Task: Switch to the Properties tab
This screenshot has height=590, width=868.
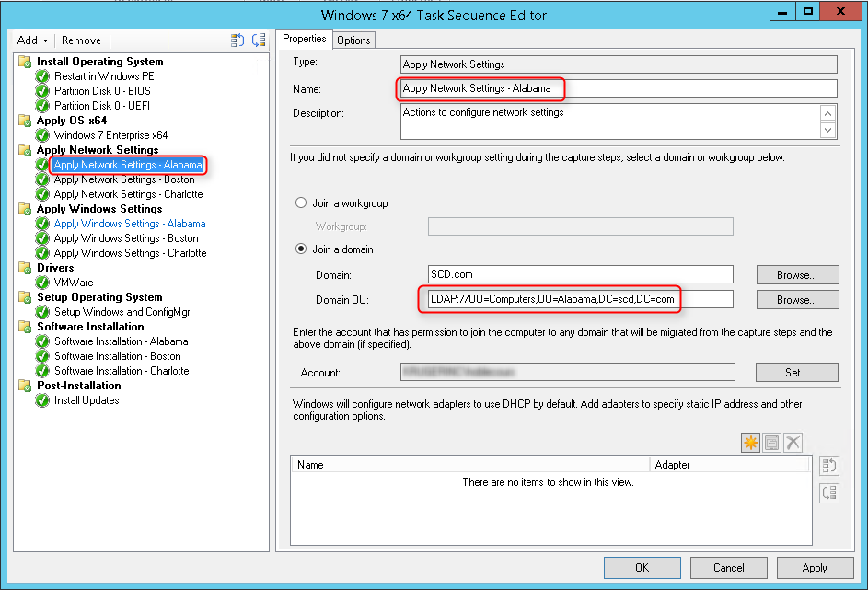Action: pyautogui.click(x=304, y=40)
